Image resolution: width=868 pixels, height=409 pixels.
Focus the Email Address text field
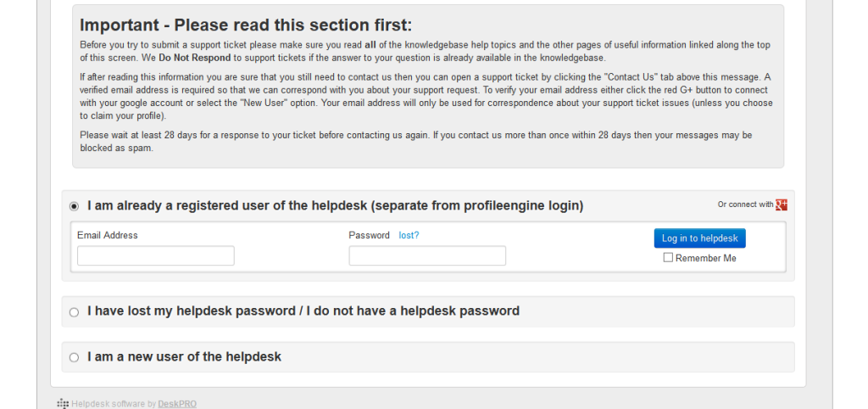[155, 255]
